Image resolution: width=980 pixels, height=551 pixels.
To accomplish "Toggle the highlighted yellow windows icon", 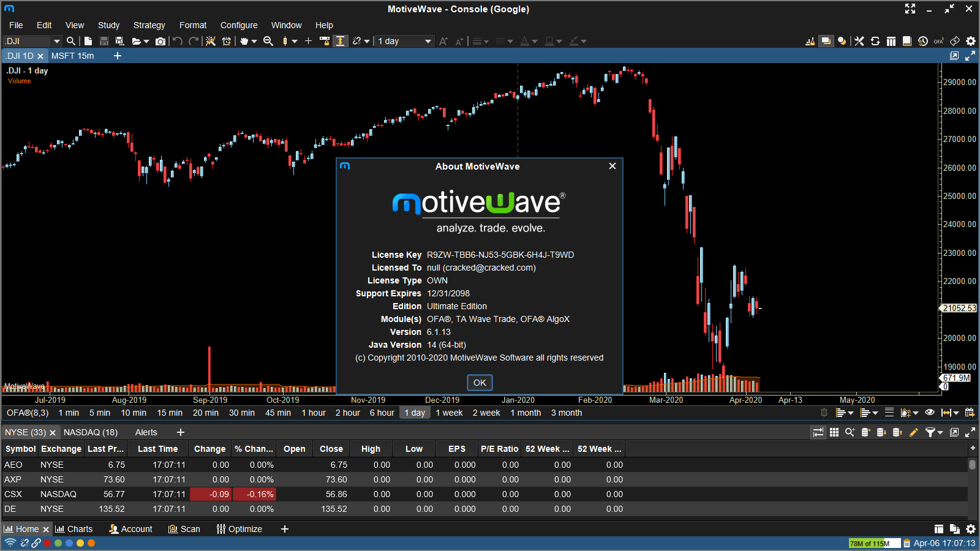I will point(826,41).
